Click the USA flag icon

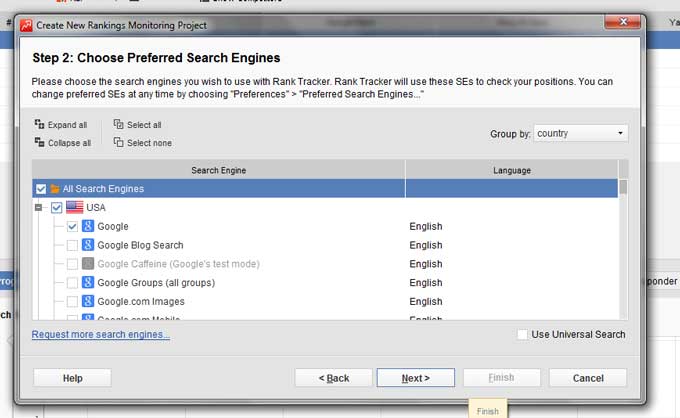(x=75, y=207)
